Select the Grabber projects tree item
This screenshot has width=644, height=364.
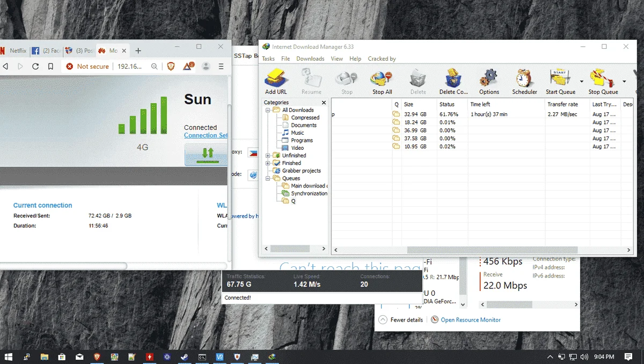[302, 171]
